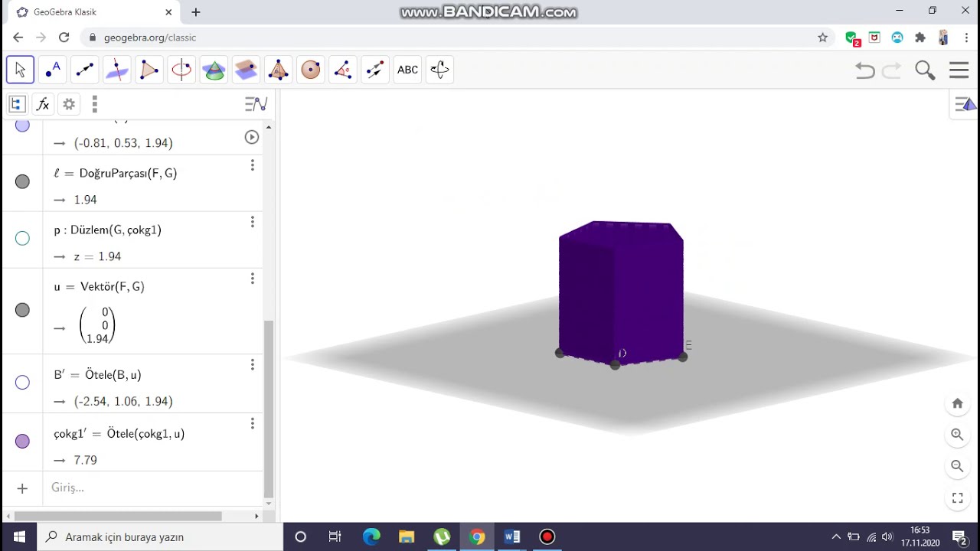Toggle visibility of vector u
The width and height of the screenshot is (980, 551).
22,310
